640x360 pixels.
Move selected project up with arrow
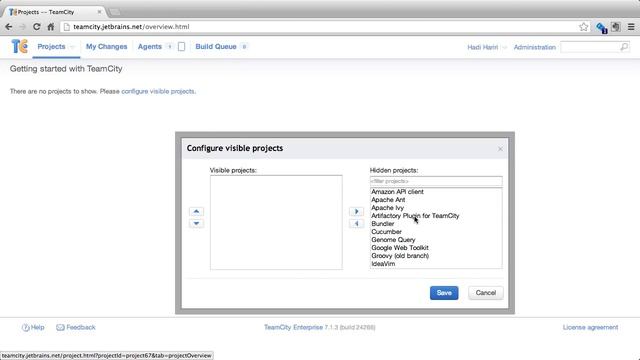point(196,211)
